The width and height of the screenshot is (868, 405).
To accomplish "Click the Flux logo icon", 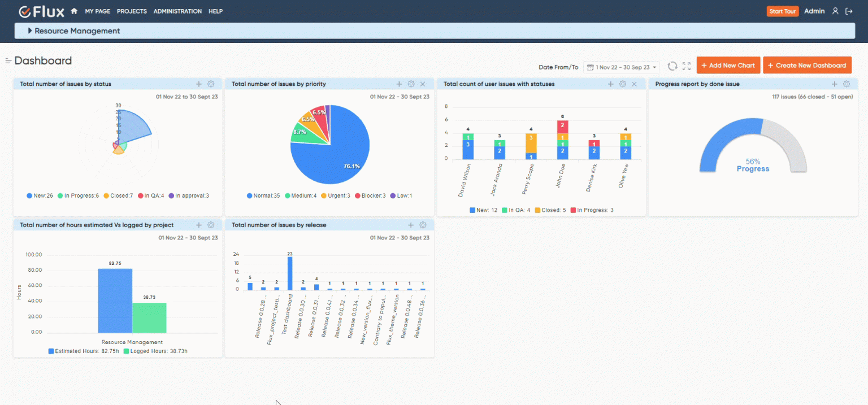I will (24, 10).
